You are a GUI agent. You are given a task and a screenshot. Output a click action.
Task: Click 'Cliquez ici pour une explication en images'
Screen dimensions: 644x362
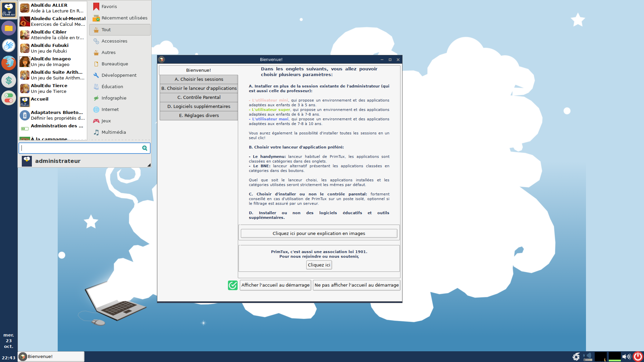pos(319,234)
